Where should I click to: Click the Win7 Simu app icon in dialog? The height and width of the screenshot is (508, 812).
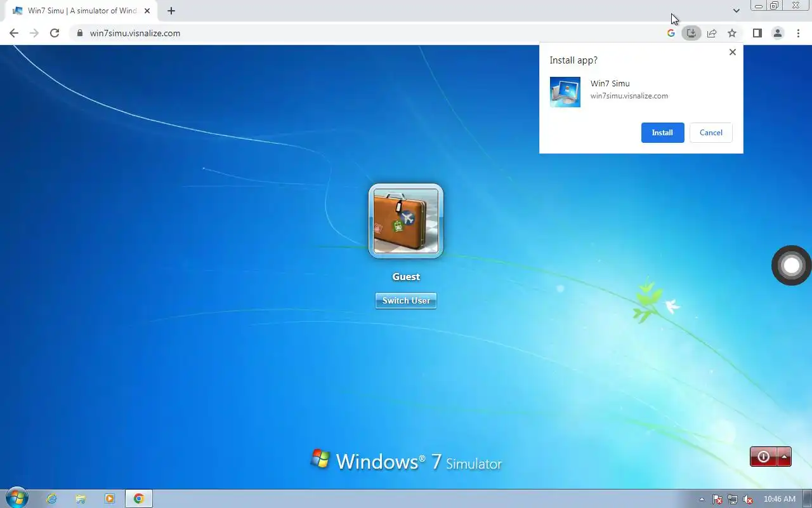(565, 92)
